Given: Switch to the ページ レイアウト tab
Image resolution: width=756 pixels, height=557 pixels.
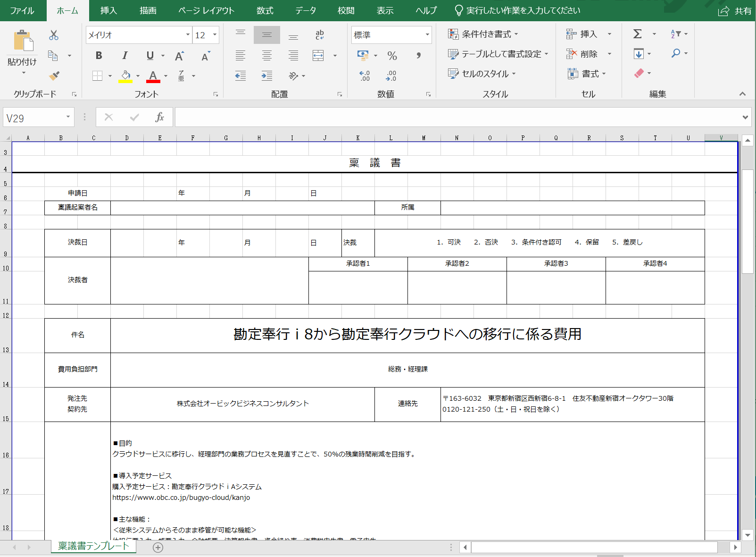Looking at the screenshot, I should 206,10.
